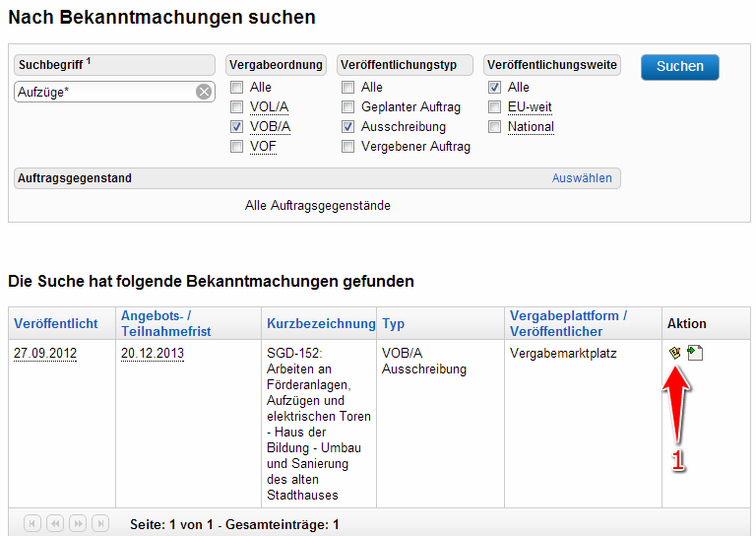Viewport: 756px width, 536px height.
Task: Go to previous results page
Action: coord(55,523)
